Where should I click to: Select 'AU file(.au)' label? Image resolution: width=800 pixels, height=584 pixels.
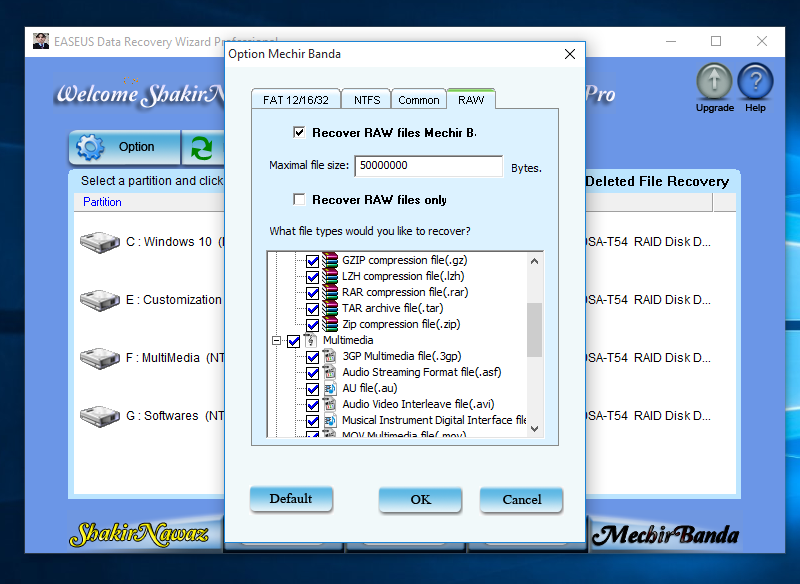click(x=369, y=389)
